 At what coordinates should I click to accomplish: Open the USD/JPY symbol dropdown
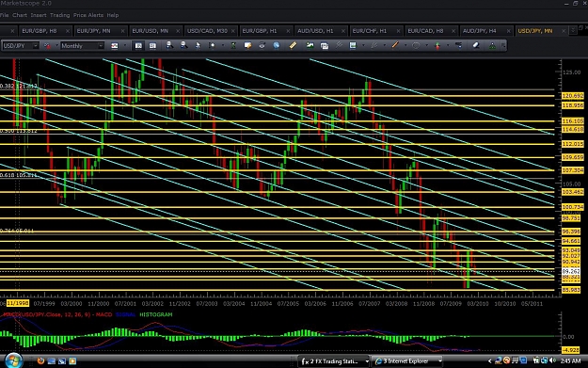click(35, 46)
